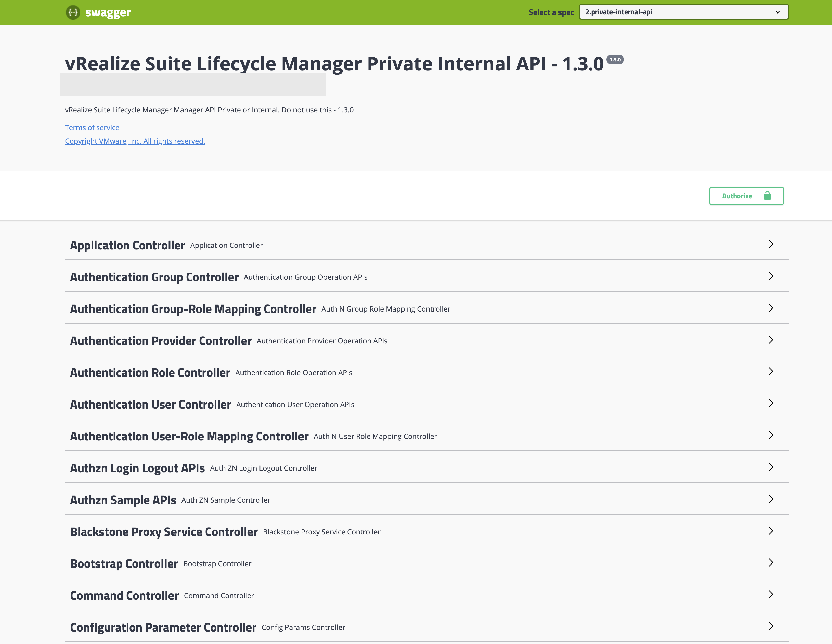Expand Authentication User-Role Mapping Controller chevron
The height and width of the screenshot is (644, 832).
770,435
